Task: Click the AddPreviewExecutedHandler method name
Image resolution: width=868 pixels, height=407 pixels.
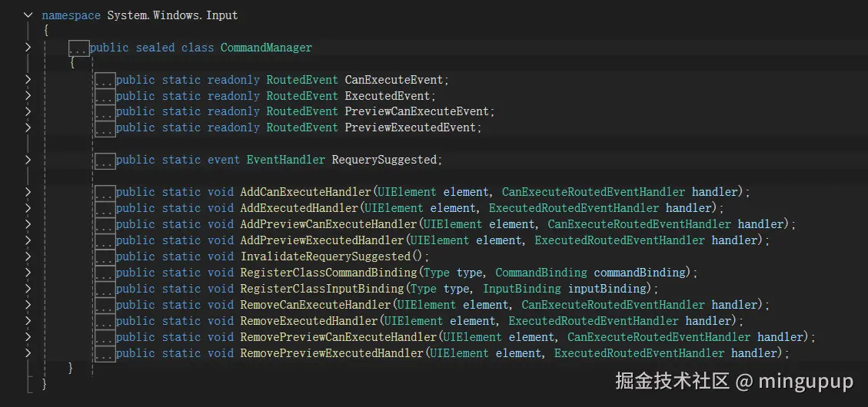Action: pyautogui.click(x=322, y=240)
